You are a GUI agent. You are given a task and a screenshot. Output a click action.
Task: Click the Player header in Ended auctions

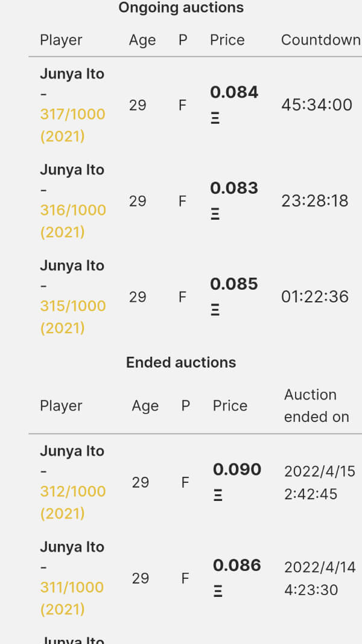[61, 406]
